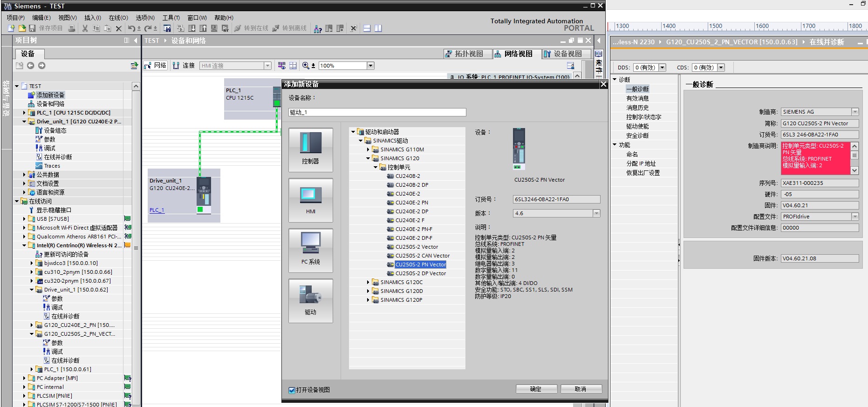The image size is (868, 407).
Task: Select CU250S-2 PN Vector in the catalog
Action: [x=421, y=265]
